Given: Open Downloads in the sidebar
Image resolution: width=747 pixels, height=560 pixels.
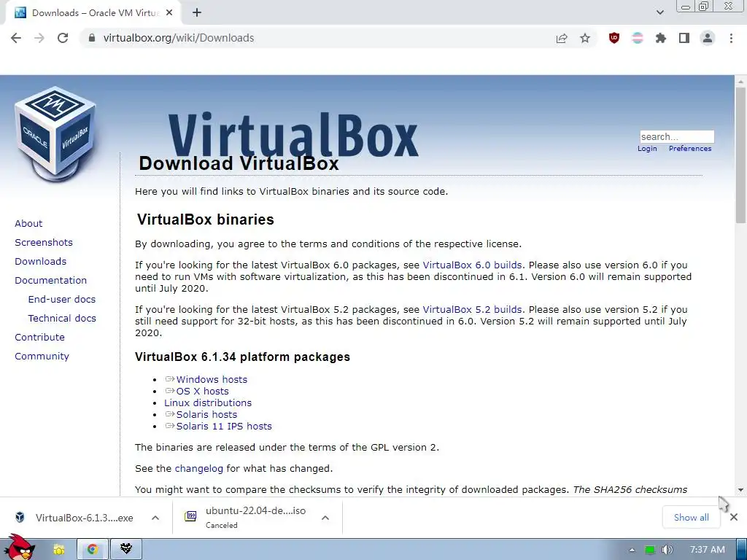Looking at the screenshot, I should point(41,262).
